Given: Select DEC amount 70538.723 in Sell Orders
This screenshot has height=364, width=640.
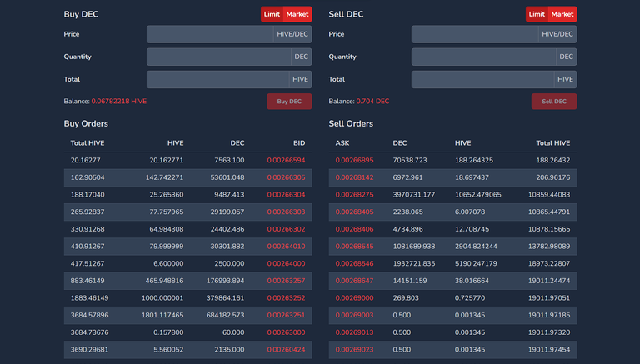Looking at the screenshot, I should (x=410, y=161).
